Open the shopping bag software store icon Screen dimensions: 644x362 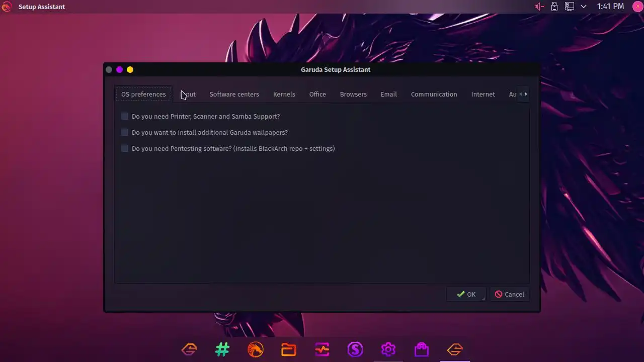click(x=422, y=349)
